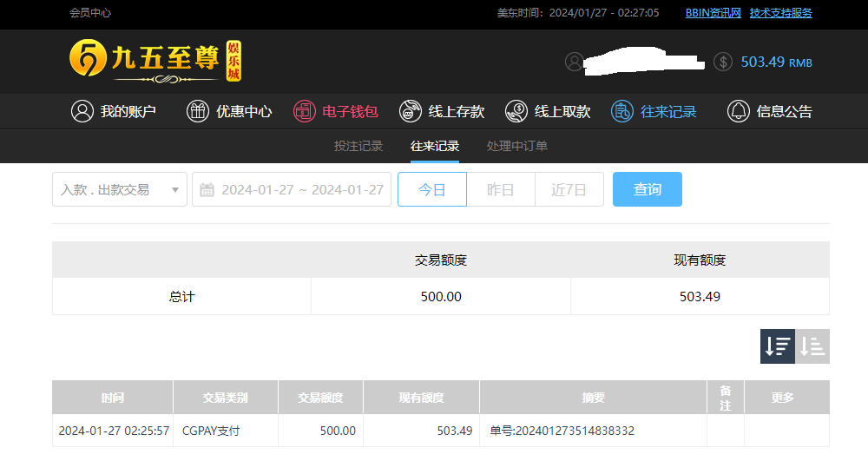The width and height of the screenshot is (868, 461).
Task: Switch to 处理中订单 tab
Action: click(x=517, y=146)
